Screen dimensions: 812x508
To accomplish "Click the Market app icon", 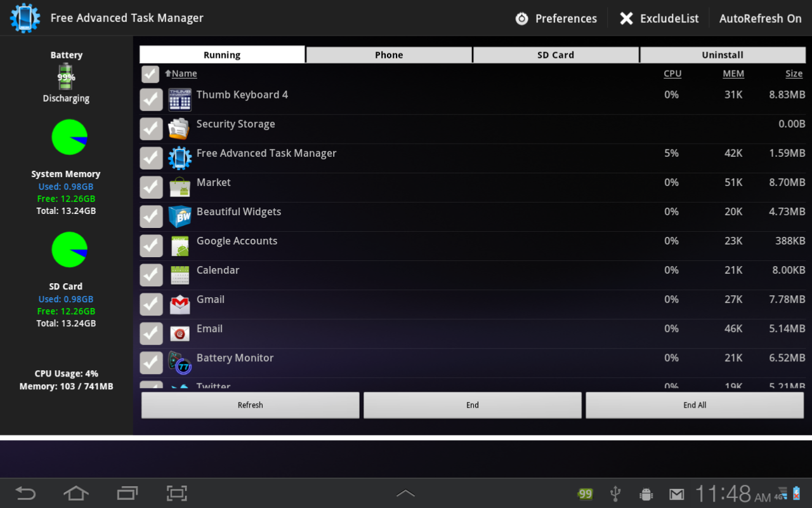I will click(180, 187).
